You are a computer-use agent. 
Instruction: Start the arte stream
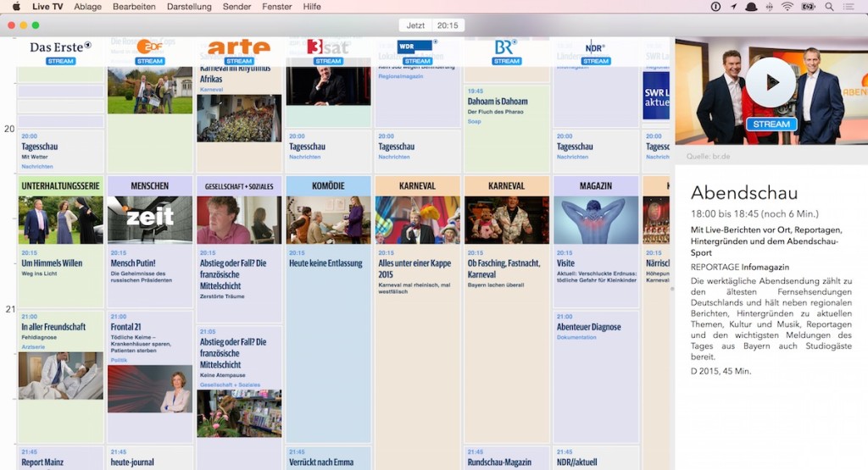click(x=238, y=61)
